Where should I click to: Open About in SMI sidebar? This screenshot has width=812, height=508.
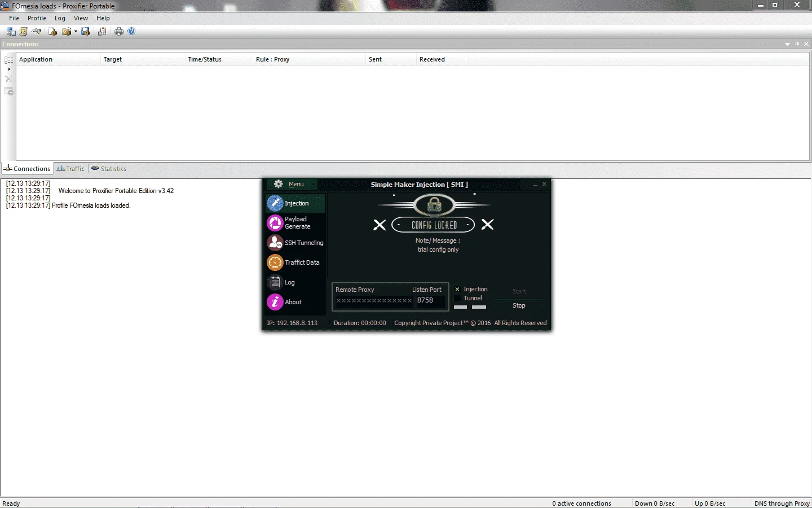tap(295, 302)
